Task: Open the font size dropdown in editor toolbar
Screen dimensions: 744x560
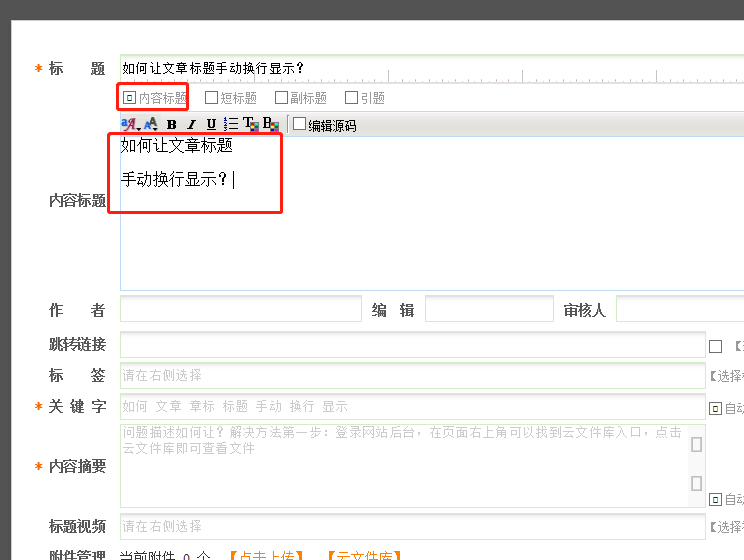Action: [x=151, y=124]
